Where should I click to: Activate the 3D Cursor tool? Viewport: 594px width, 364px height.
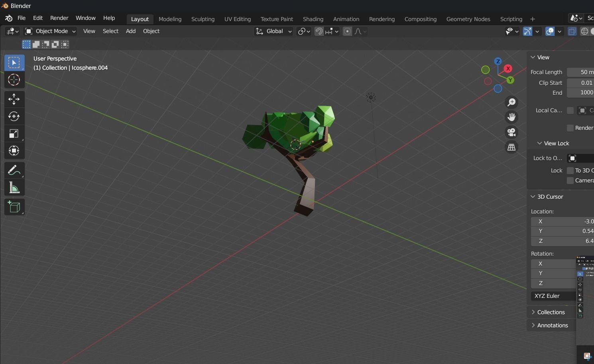(x=14, y=80)
